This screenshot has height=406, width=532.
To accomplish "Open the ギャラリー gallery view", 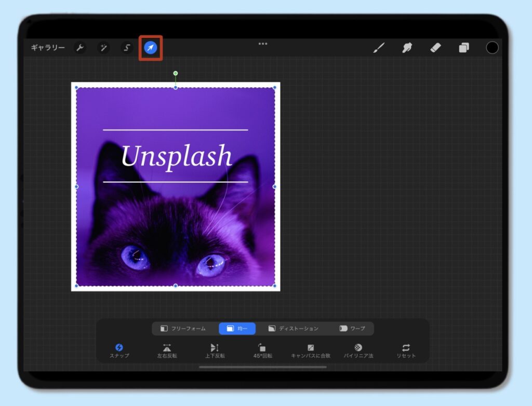I will pyautogui.click(x=48, y=48).
